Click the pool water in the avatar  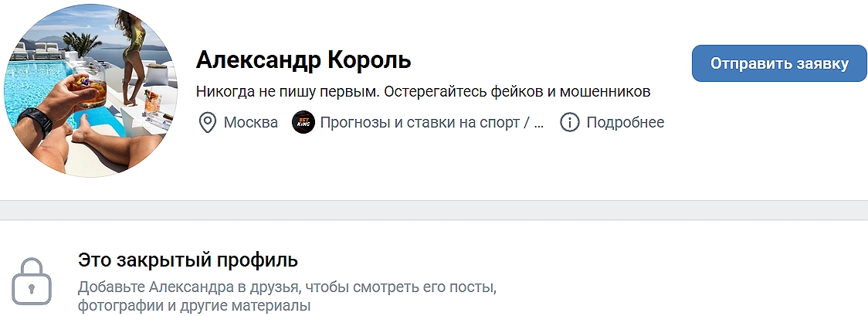click(x=31, y=85)
